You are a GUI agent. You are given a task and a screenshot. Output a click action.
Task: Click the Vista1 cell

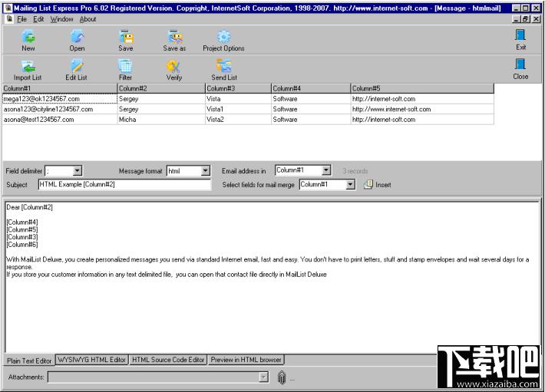[239, 110]
